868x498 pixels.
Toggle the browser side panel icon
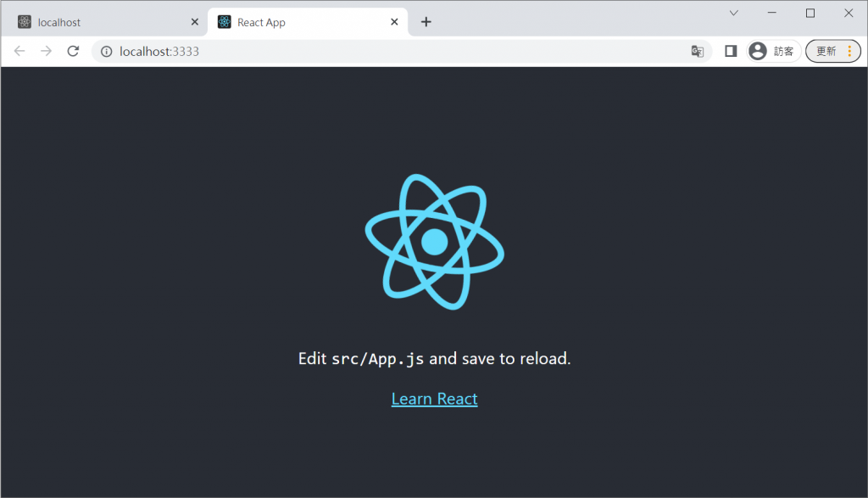(x=731, y=51)
